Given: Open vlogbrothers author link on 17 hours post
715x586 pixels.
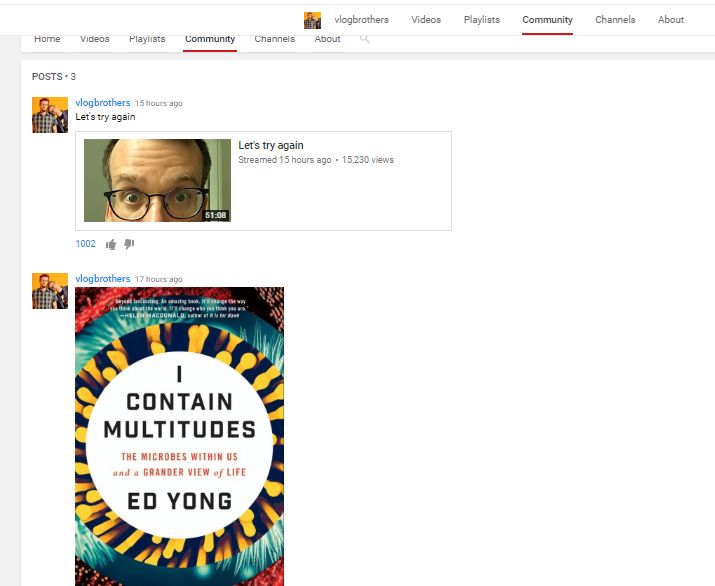Looking at the screenshot, I should (x=103, y=279).
